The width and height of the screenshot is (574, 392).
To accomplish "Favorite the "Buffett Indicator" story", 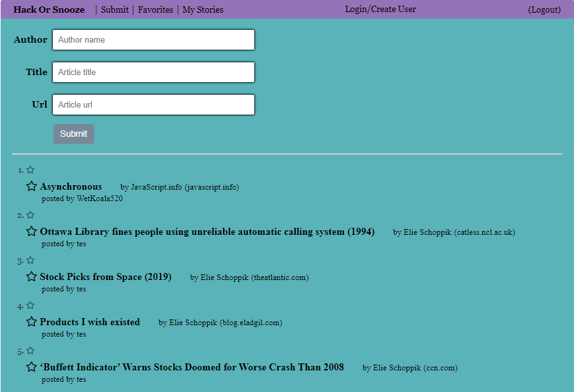I will 31,367.
